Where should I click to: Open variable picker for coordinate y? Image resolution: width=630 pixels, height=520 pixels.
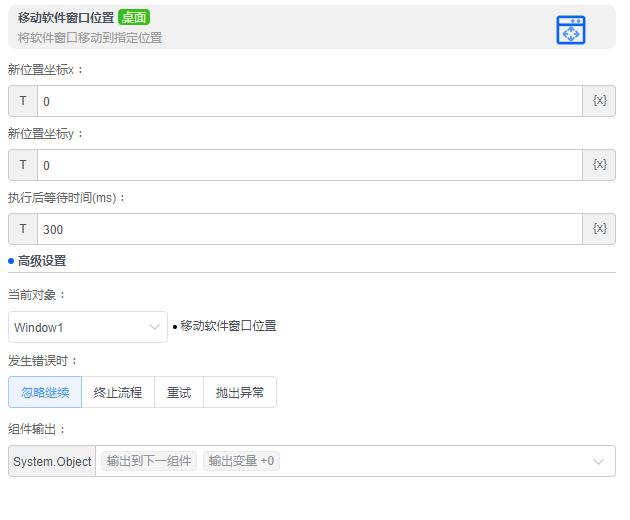click(599, 165)
